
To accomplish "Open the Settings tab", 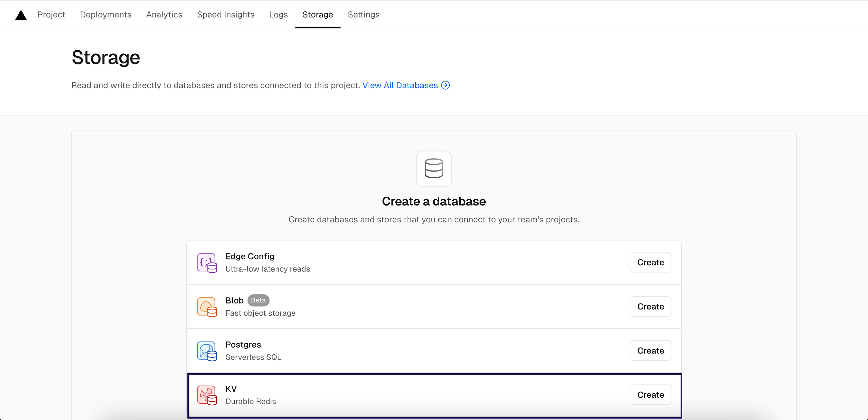I will pyautogui.click(x=363, y=14).
